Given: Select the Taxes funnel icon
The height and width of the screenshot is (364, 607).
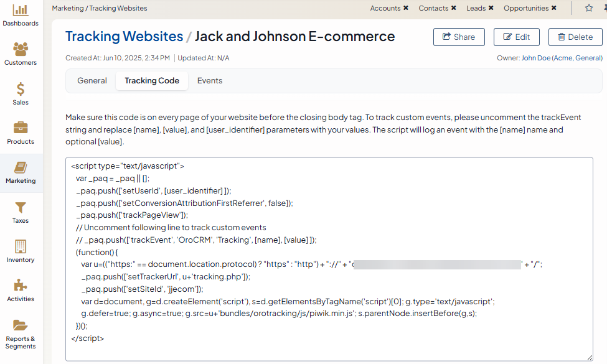Looking at the screenshot, I should (x=21, y=212).
